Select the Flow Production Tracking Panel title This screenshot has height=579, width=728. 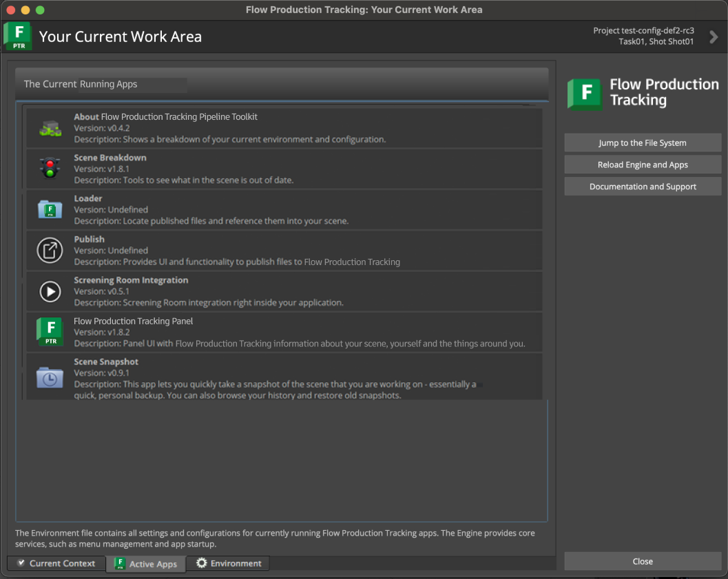click(133, 321)
